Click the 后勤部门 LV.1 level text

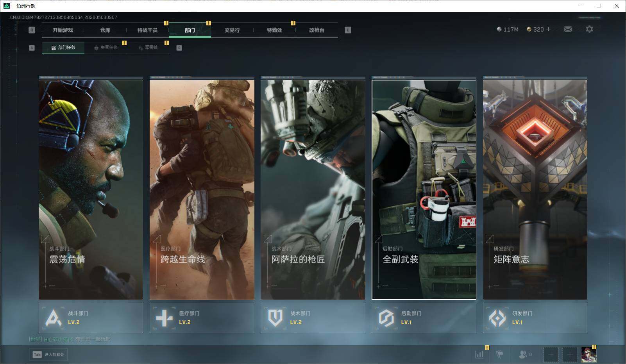406,322
